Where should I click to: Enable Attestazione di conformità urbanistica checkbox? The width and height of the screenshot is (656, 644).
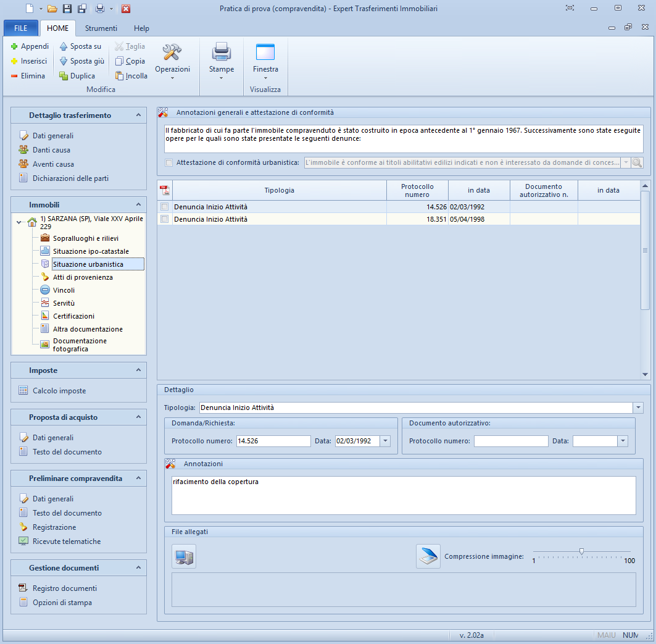(x=169, y=163)
